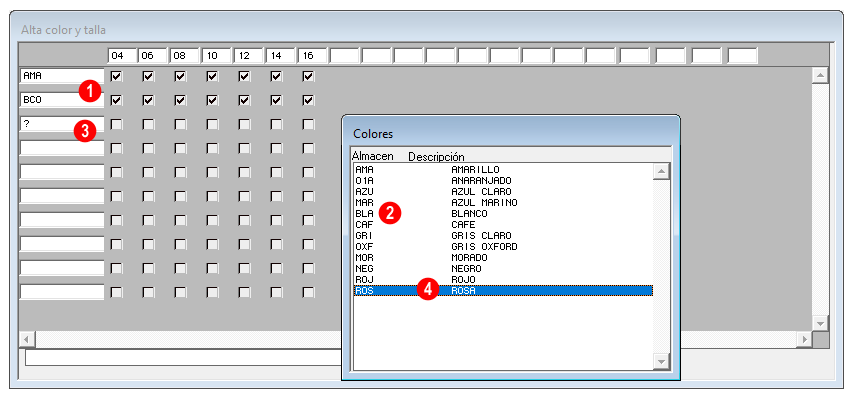Select NEGRO in the Colores list
The height and width of the screenshot is (398, 849).
(x=503, y=268)
